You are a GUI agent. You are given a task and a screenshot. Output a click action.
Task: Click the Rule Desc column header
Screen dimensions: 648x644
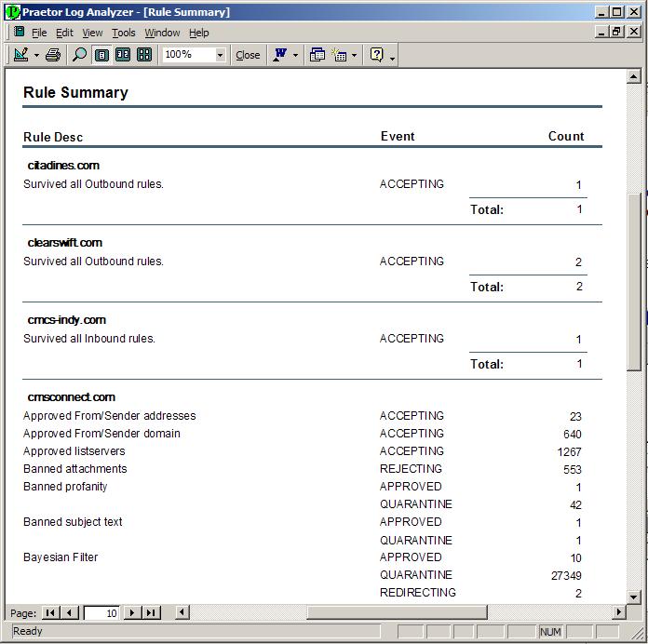53,137
